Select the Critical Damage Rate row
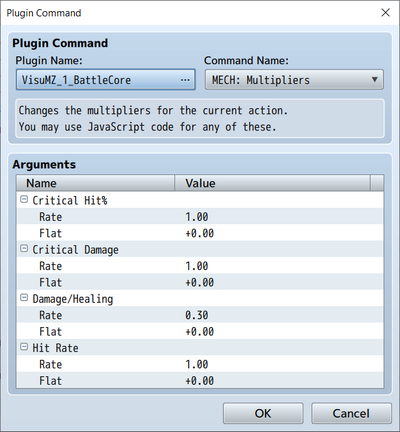Image resolution: width=400 pixels, height=432 pixels. 200,266
